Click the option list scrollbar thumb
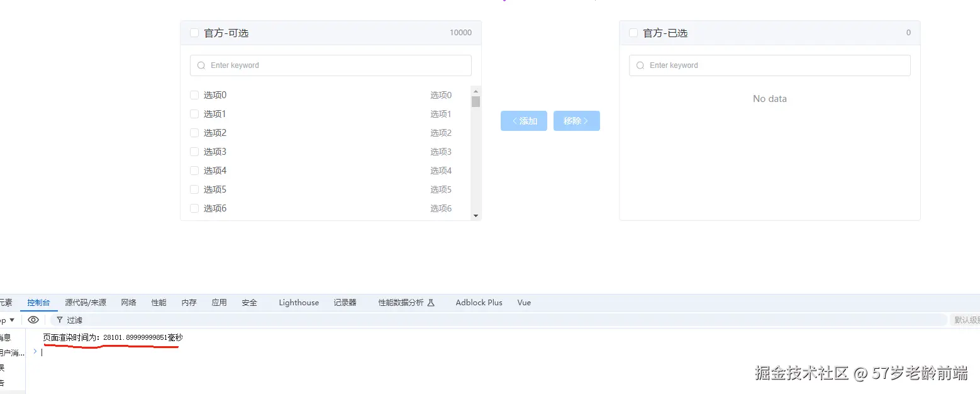The height and width of the screenshot is (394, 980). tap(476, 101)
